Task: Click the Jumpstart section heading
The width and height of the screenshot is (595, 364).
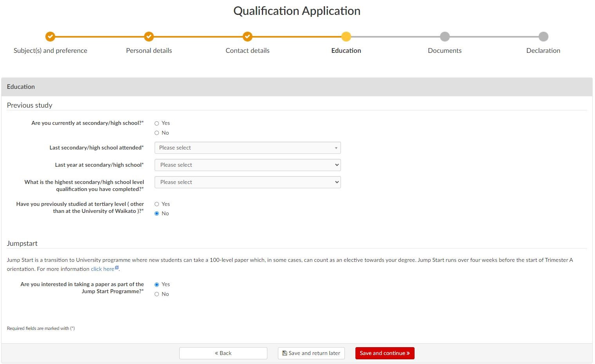Action: pos(22,243)
